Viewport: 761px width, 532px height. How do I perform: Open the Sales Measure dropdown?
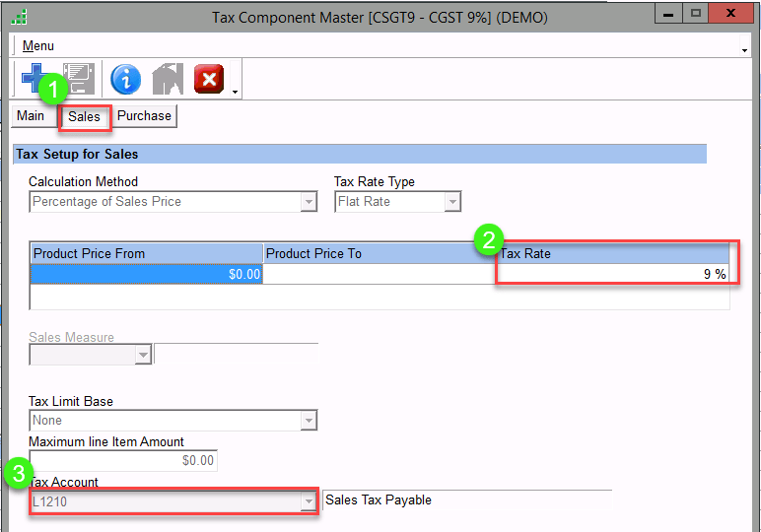coord(143,355)
